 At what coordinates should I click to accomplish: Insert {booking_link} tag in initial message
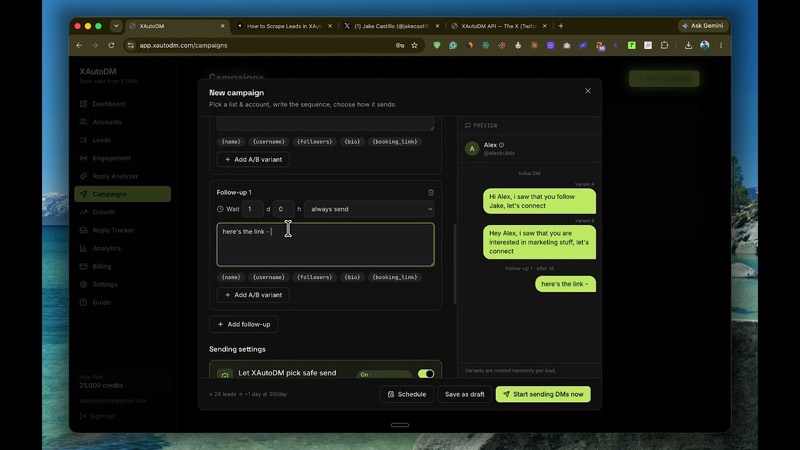(395, 141)
